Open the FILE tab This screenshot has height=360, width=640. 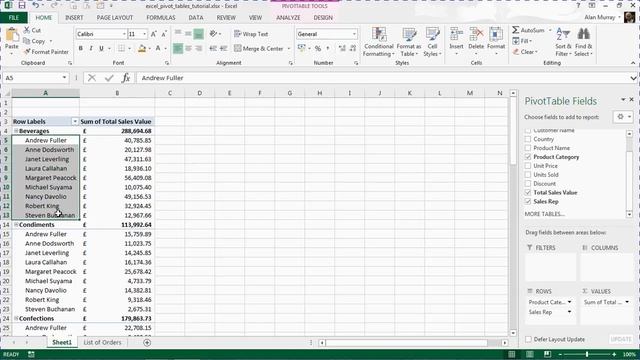[14, 18]
